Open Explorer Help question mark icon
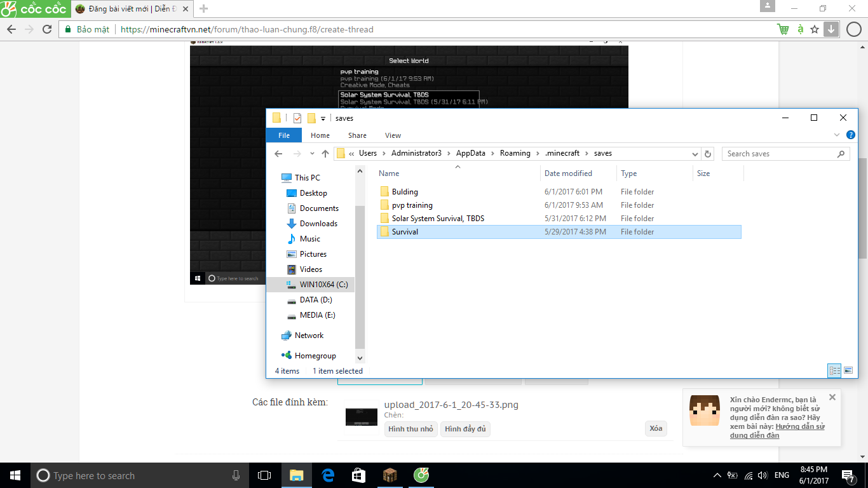Image resolution: width=868 pixels, height=488 pixels. coord(851,135)
